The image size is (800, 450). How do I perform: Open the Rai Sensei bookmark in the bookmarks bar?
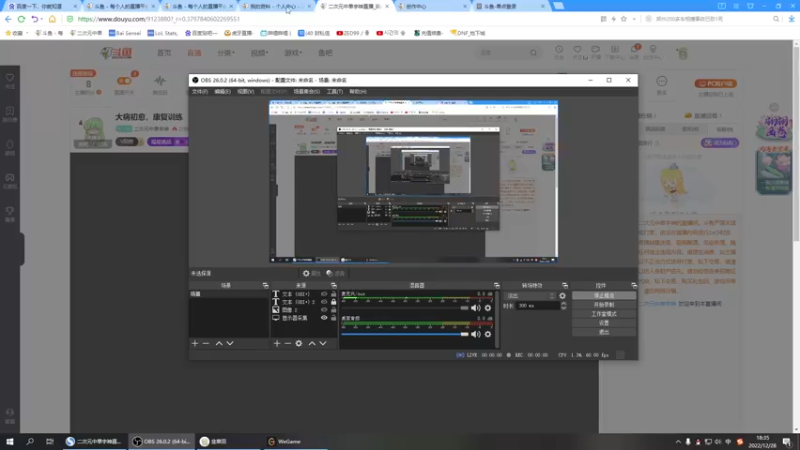124,33
